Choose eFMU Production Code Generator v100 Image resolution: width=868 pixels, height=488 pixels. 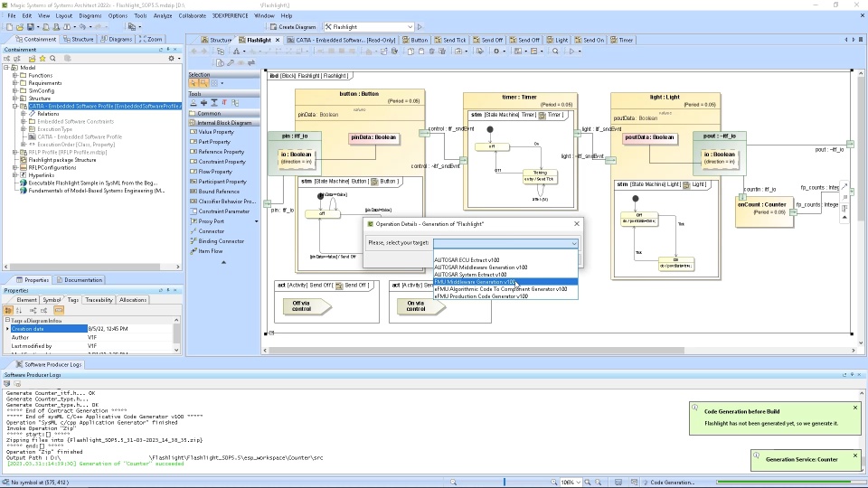[x=505, y=296]
